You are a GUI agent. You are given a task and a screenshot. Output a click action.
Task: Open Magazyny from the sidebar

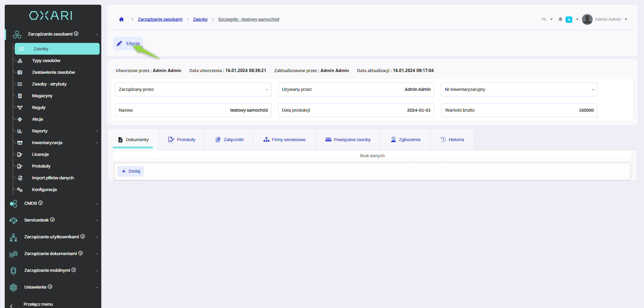pos(42,96)
